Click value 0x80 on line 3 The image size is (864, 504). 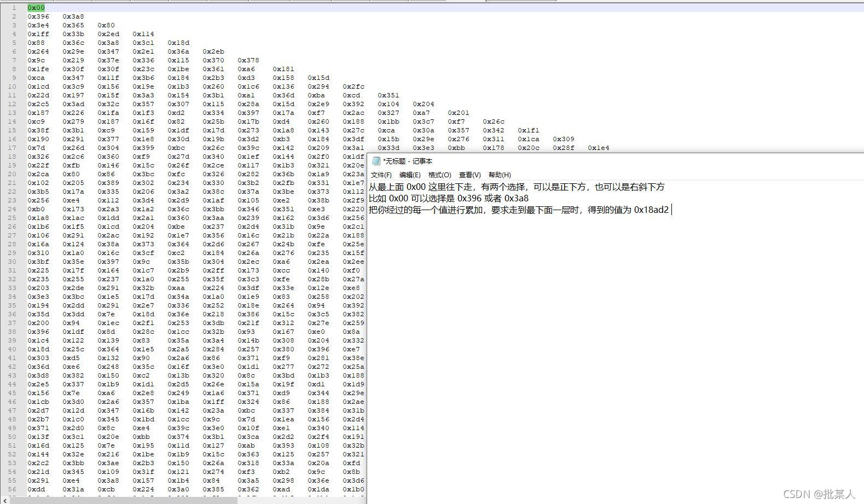(x=106, y=25)
